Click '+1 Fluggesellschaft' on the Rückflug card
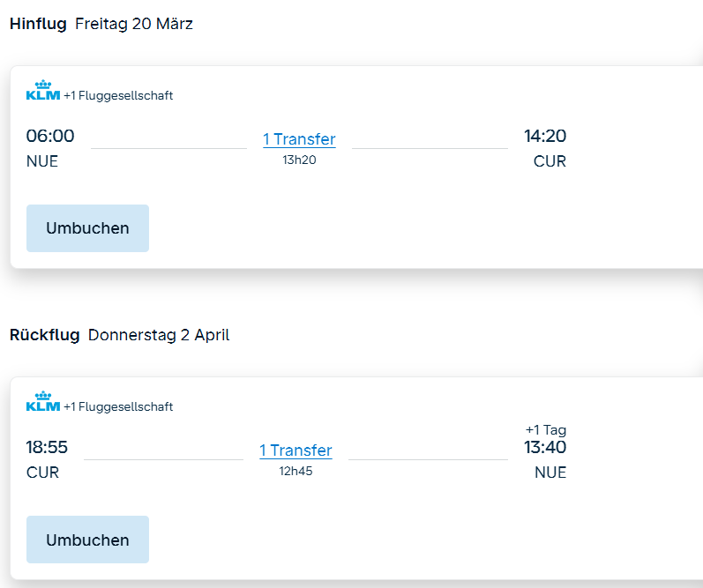703x588 pixels. 118,407
